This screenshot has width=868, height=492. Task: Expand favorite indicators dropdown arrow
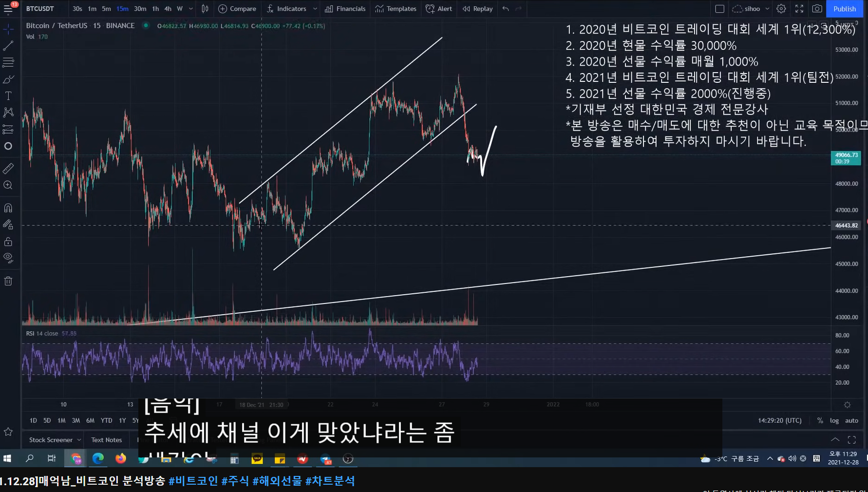coord(315,9)
